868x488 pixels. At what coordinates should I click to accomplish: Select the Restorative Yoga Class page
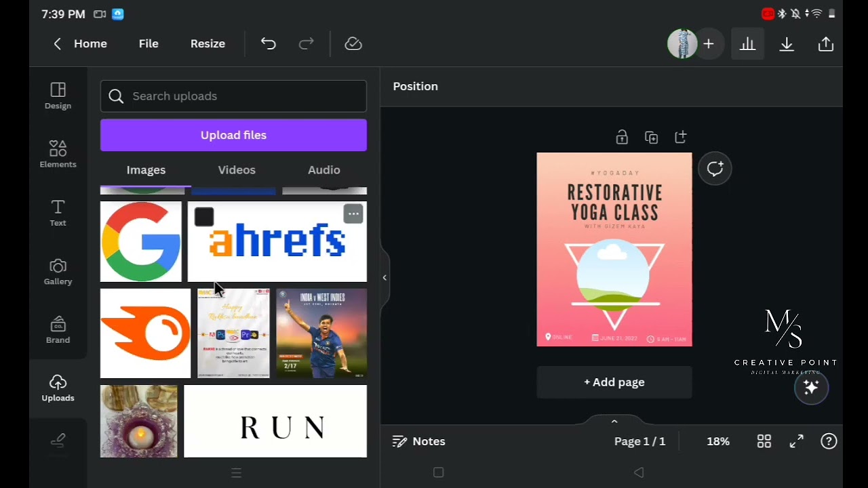click(614, 249)
